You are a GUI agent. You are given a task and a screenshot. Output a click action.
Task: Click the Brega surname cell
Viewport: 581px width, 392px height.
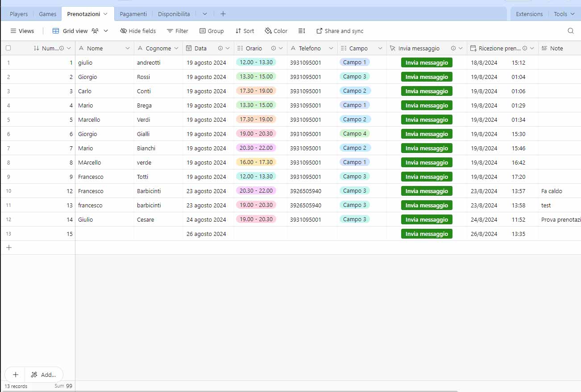click(158, 105)
